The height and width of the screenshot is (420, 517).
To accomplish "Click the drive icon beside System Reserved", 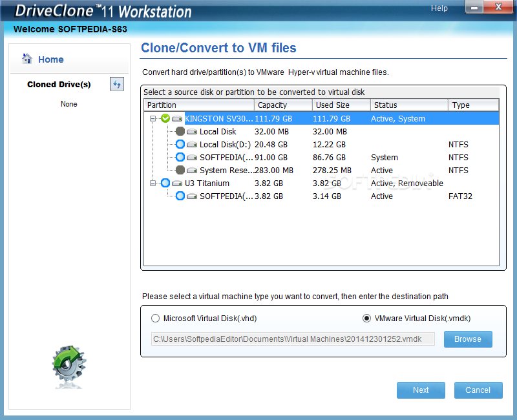I will point(192,170).
